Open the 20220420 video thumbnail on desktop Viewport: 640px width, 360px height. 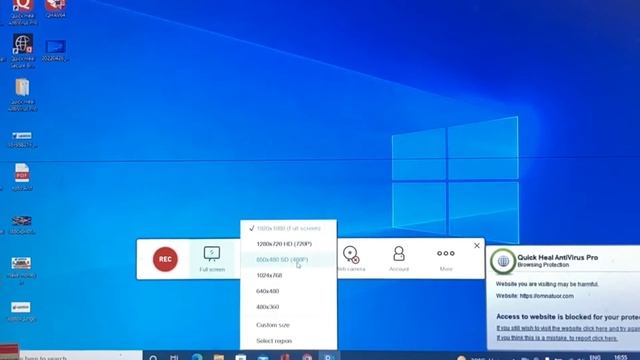55,50
